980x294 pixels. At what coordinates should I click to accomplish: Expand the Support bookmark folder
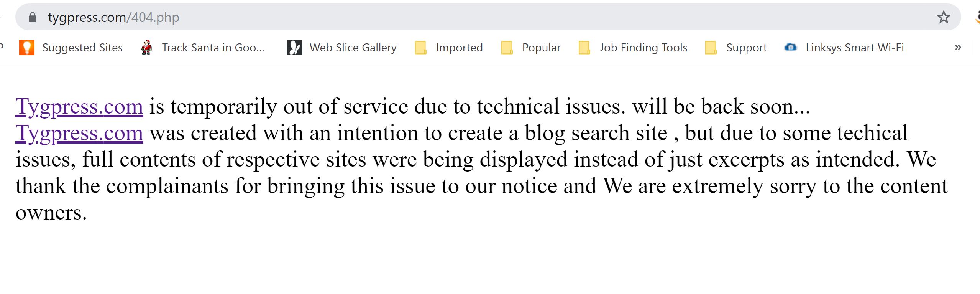point(746,48)
